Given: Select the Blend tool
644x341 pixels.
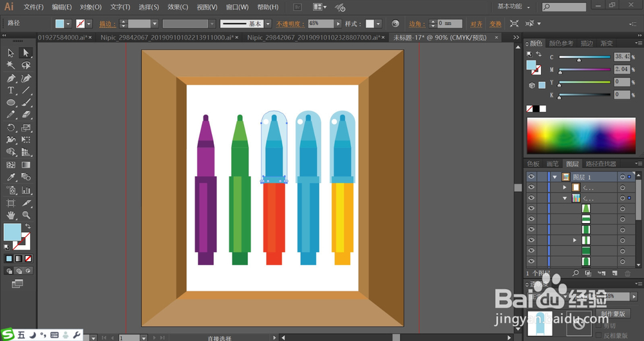Looking at the screenshot, I should click(x=26, y=177).
